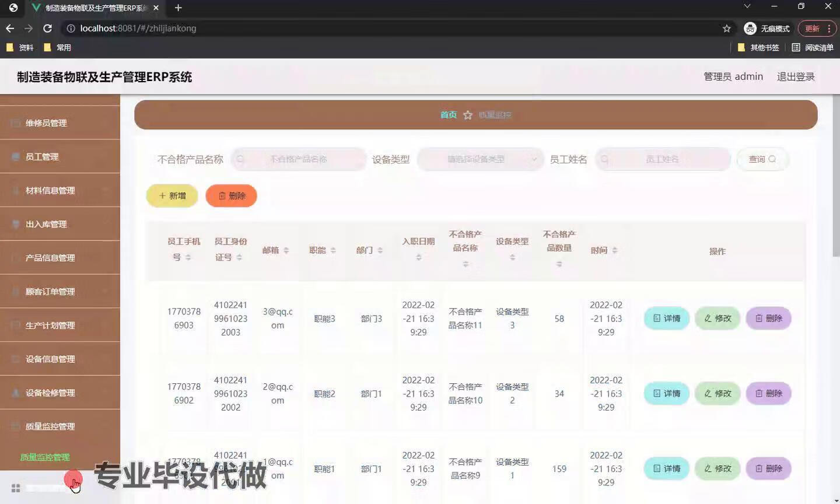This screenshot has height=504, width=840.
Task: Expand 材料信息管理 sidebar menu
Action: click(x=60, y=191)
